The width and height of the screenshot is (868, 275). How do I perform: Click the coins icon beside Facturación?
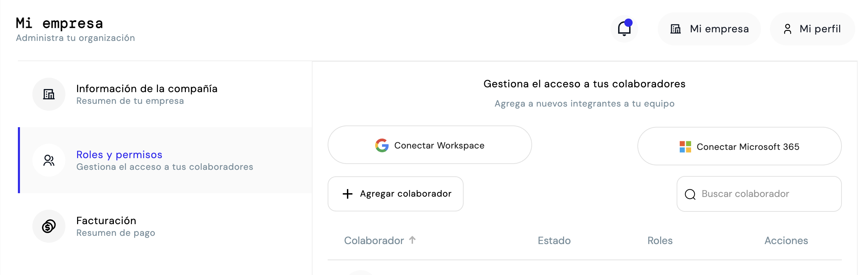click(x=49, y=226)
